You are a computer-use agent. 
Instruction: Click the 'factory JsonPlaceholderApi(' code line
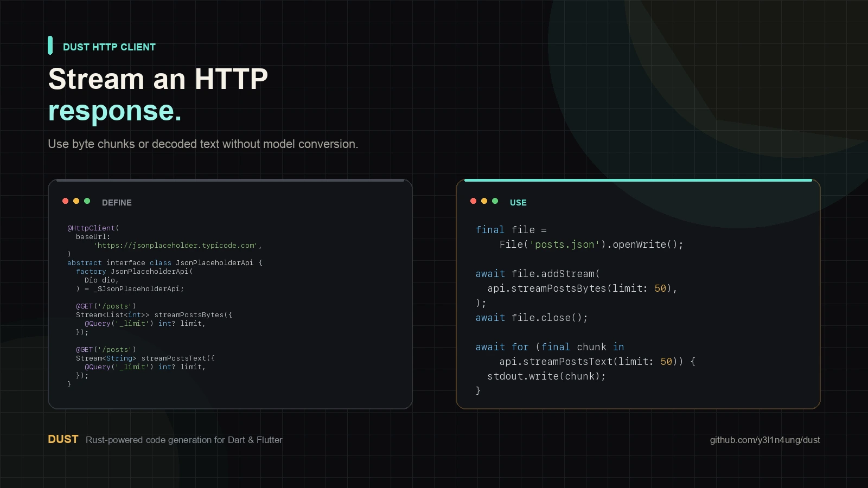point(135,272)
